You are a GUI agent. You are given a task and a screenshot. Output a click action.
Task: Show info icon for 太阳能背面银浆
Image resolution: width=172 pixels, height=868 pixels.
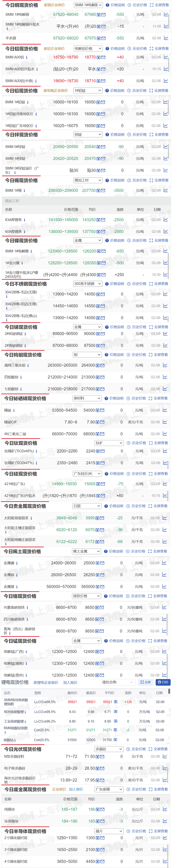pos(31,518)
